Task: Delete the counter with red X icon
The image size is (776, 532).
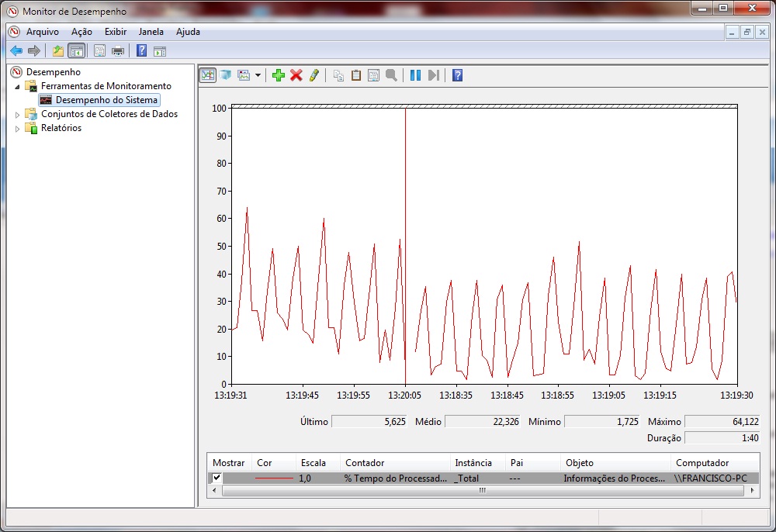Action: (296, 75)
